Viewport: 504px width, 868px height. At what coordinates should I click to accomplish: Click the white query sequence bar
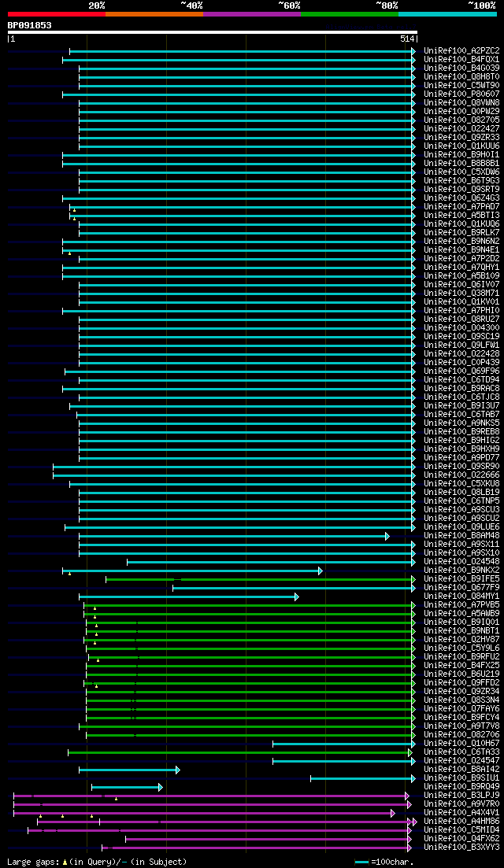point(212,32)
